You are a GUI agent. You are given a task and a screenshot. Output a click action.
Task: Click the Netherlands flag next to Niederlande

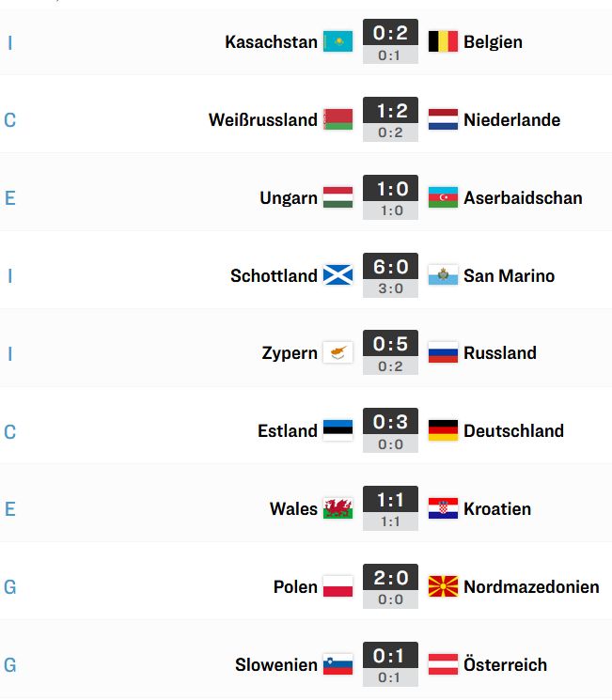click(x=443, y=119)
